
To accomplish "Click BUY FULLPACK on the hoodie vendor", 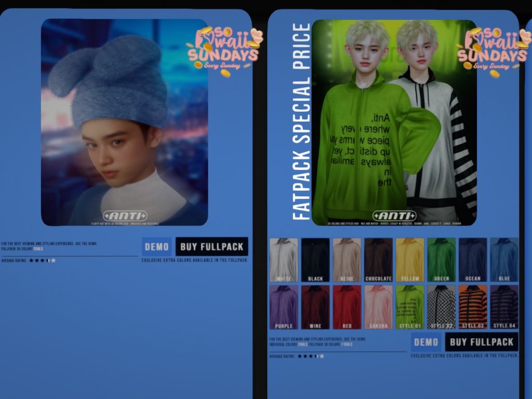I will tap(482, 342).
